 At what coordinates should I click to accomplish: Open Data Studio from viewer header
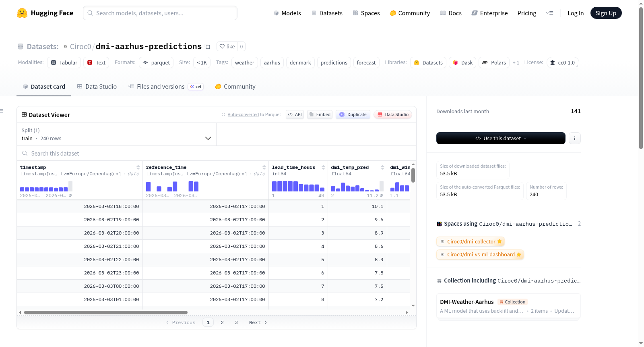(393, 114)
